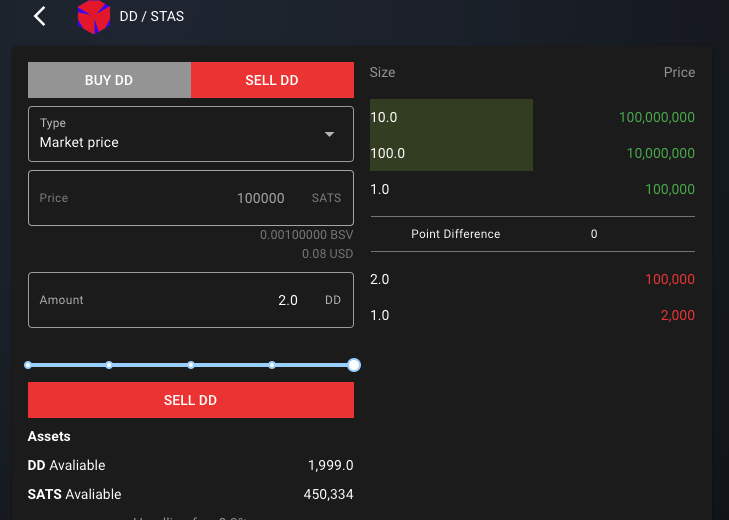Set amount slider to 0% point
The height and width of the screenshot is (520, 729).
tap(28, 365)
